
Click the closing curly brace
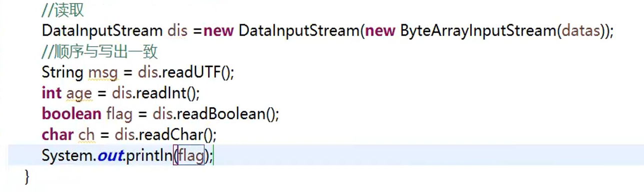click(x=27, y=176)
